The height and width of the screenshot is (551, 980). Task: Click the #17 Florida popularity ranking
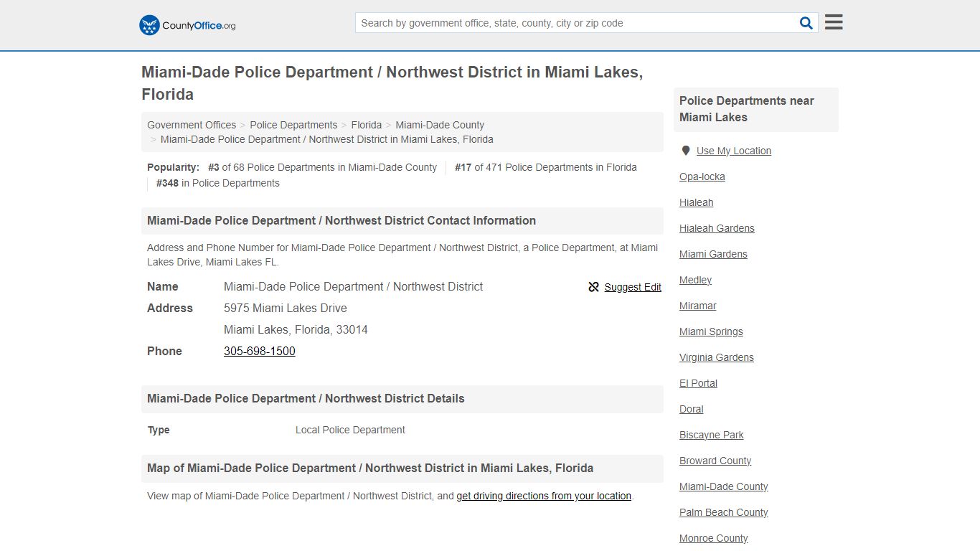tap(546, 167)
